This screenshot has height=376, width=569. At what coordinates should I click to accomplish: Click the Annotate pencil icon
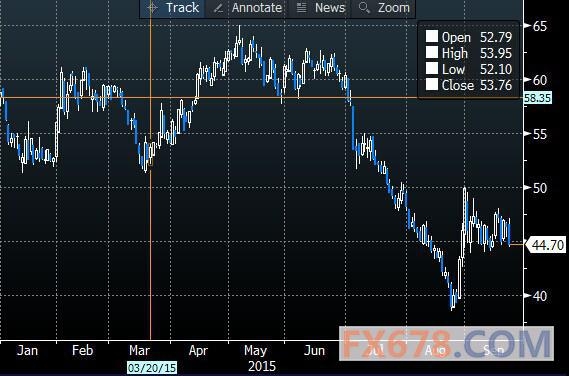coord(219,8)
